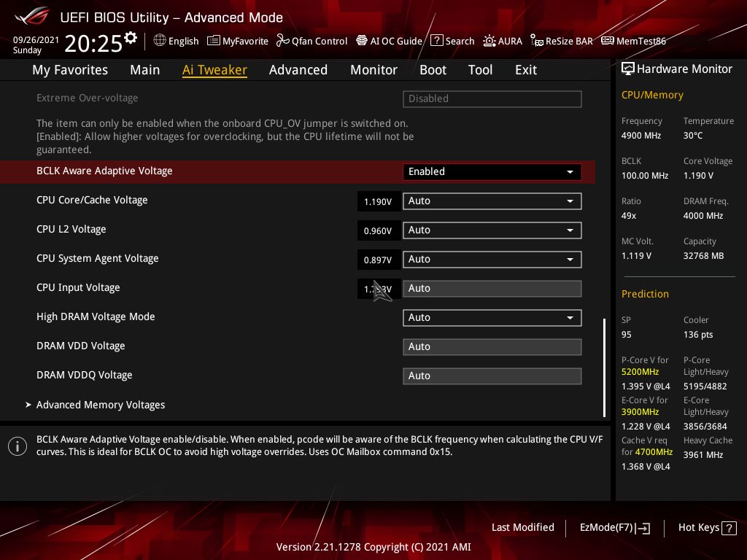
Task: Click the 20:25 clock time
Action: [x=93, y=43]
